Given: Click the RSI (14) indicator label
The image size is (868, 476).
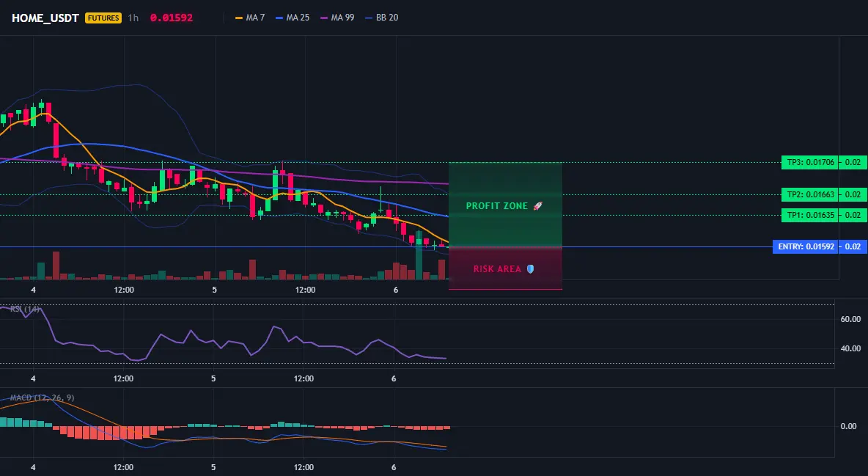Looking at the screenshot, I should click(x=25, y=309).
